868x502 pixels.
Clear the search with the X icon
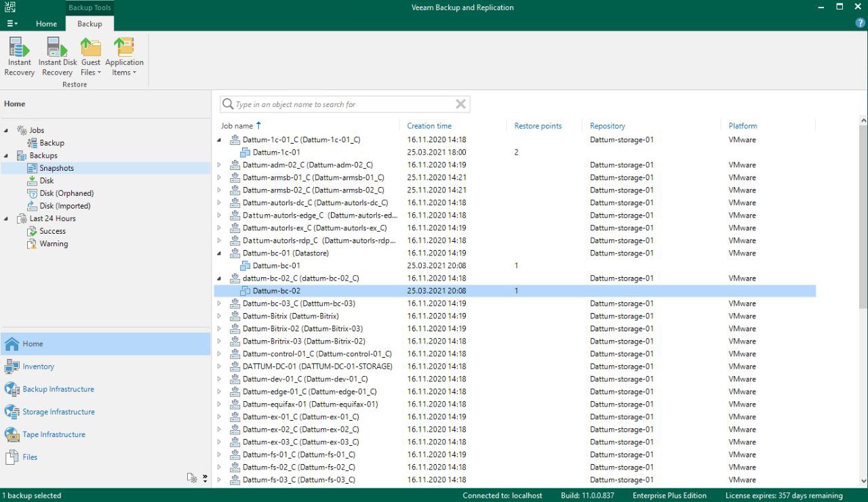[460, 104]
